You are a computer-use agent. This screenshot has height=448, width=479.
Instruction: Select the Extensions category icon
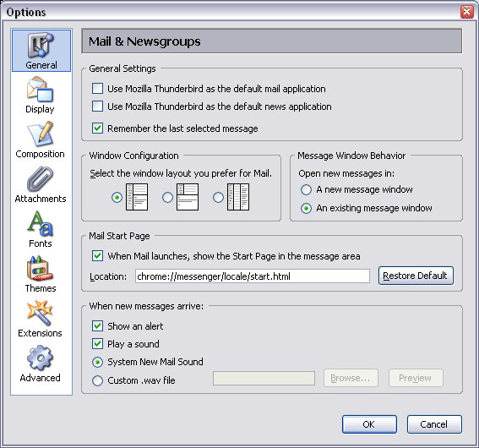(x=40, y=314)
